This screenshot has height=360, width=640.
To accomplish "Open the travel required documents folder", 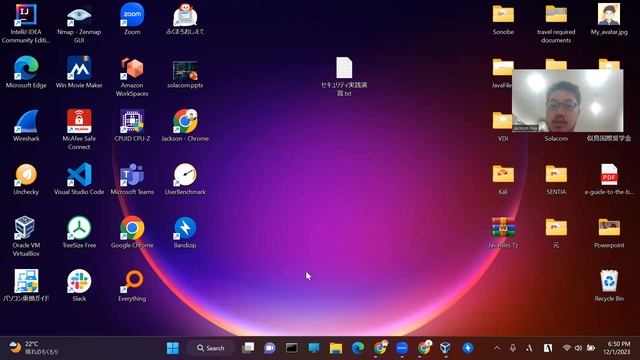I will click(556, 14).
